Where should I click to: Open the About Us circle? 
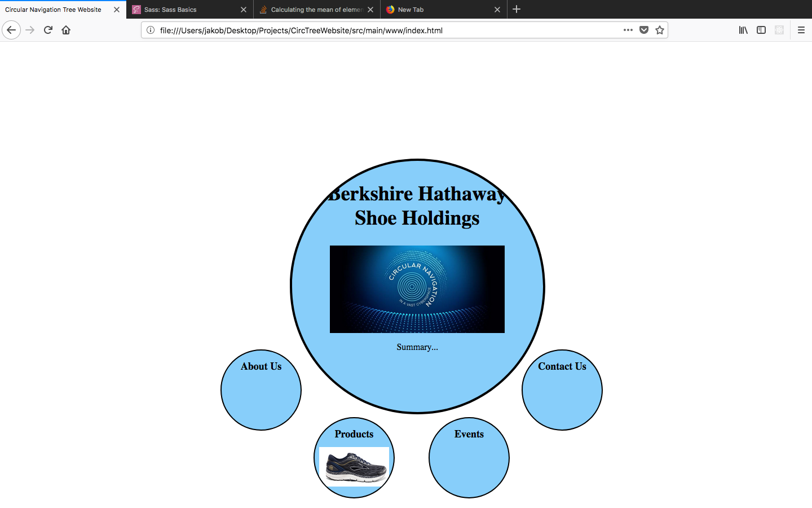[x=261, y=390]
